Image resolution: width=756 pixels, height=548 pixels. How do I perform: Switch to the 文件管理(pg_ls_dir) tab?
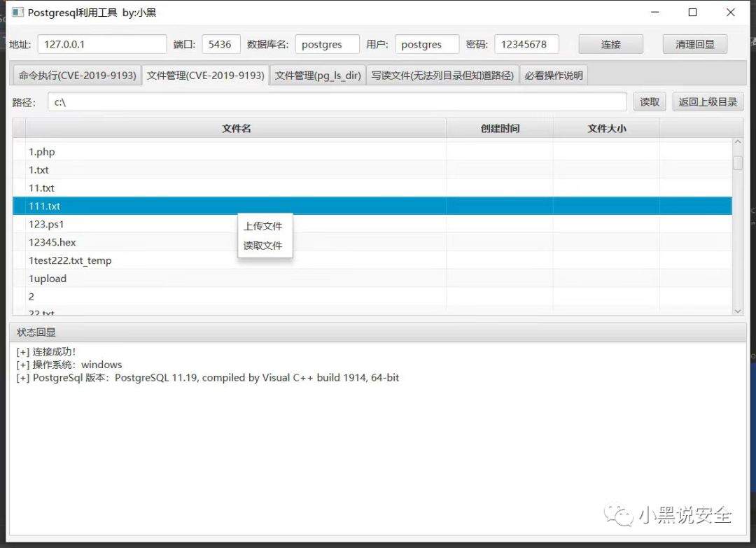click(x=318, y=76)
